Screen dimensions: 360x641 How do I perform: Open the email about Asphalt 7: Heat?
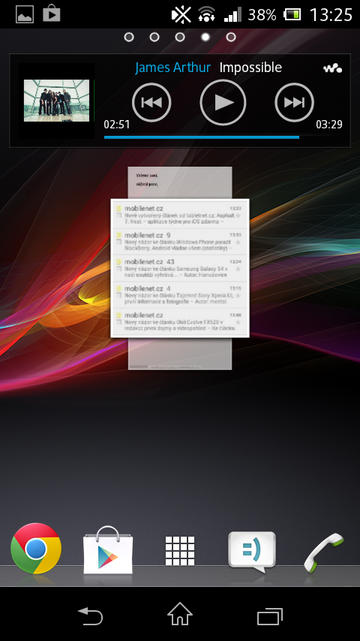click(180, 215)
